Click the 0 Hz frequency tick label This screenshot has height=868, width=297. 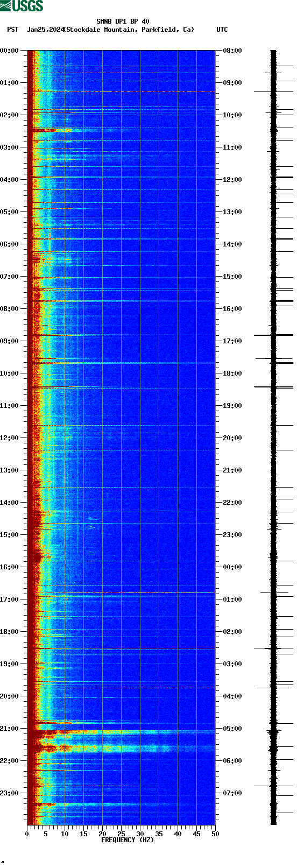27,834
